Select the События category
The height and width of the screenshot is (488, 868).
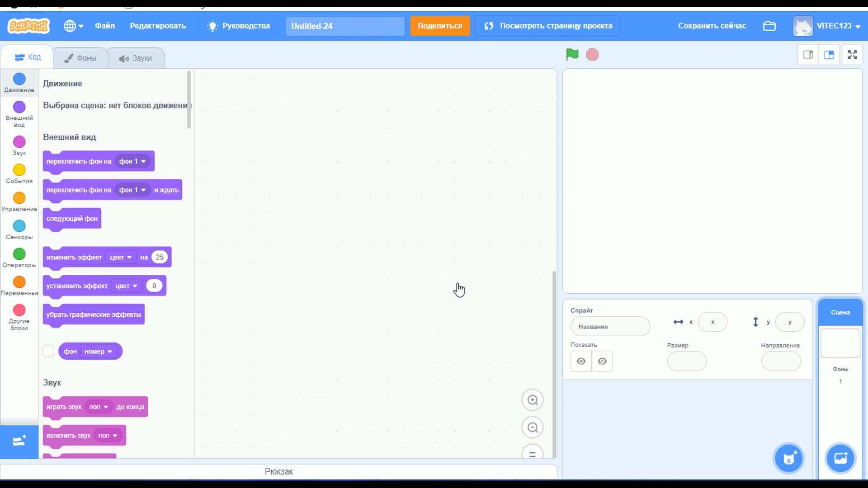(x=19, y=174)
